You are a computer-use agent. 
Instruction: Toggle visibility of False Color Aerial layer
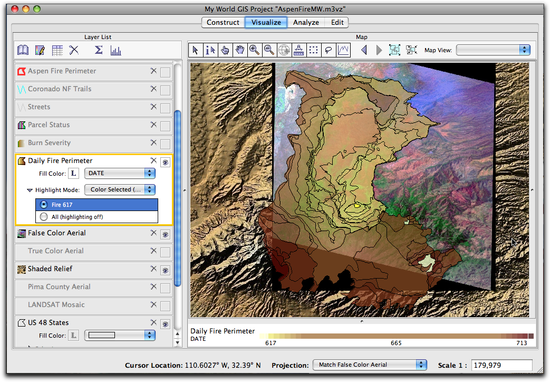coord(165,234)
